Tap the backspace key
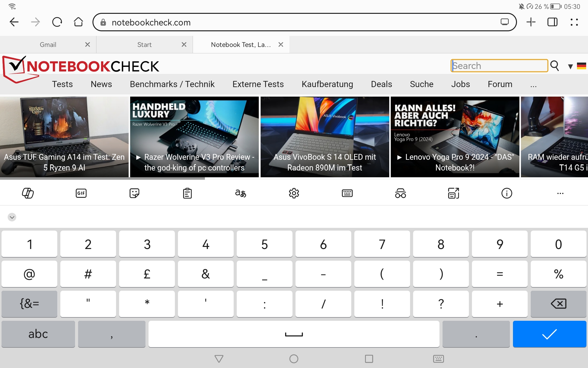588x368 pixels. (x=559, y=304)
